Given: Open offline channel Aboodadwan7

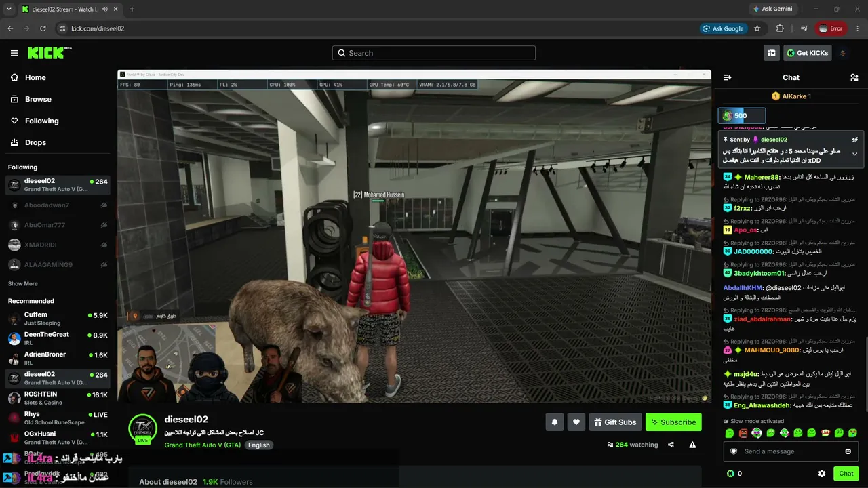Looking at the screenshot, I should pos(58,205).
